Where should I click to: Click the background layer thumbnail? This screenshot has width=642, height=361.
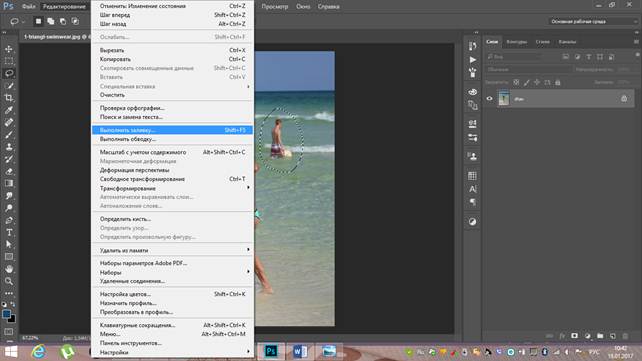[x=504, y=99]
